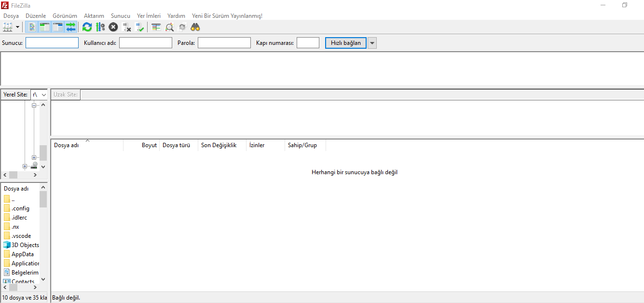Click the local tree scroll-up arrow
This screenshot has height=303, width=644.
pyautogui.click(x=43, y=105)
